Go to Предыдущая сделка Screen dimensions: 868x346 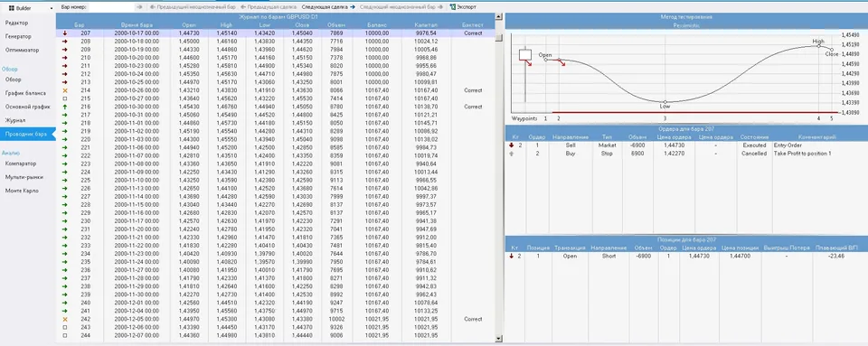coord(269,7)
